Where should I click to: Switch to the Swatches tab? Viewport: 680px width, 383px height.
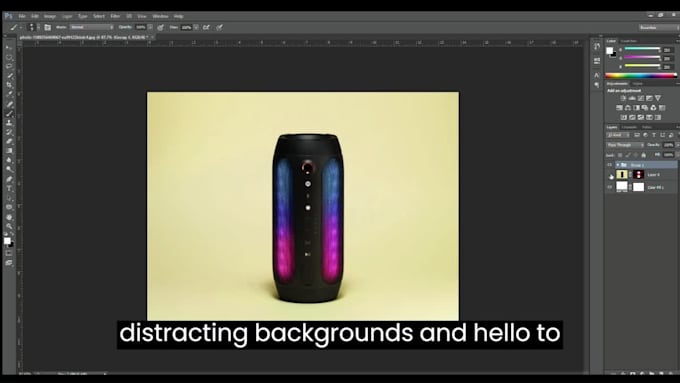pos(628,41)
